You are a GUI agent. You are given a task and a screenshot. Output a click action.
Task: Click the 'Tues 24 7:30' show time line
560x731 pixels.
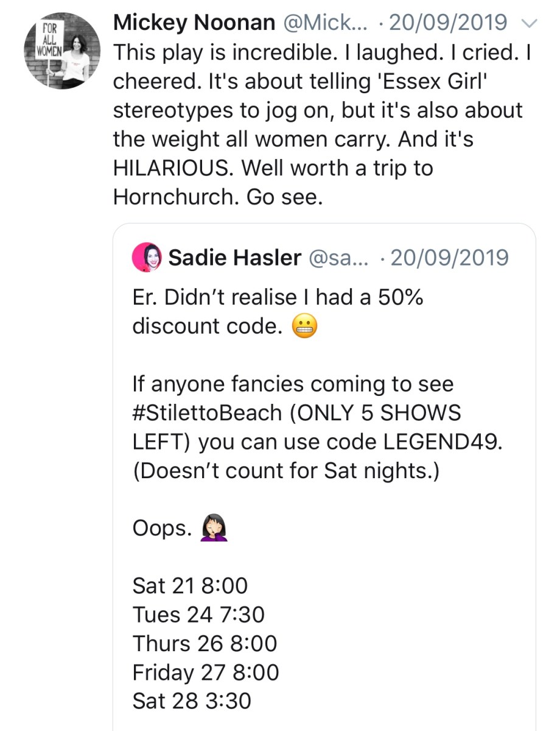198,615
